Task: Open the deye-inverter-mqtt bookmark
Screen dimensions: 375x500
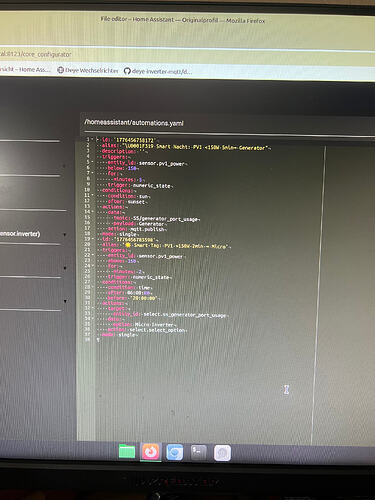Action: [158, 71]
